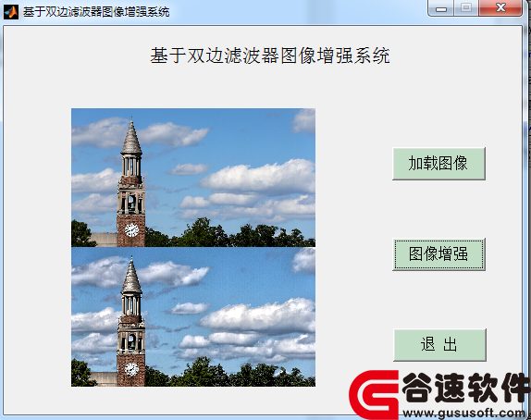The width and height of the screenshot is (531, 420).
Task: Maximize the window
Action: pos(466,7)
